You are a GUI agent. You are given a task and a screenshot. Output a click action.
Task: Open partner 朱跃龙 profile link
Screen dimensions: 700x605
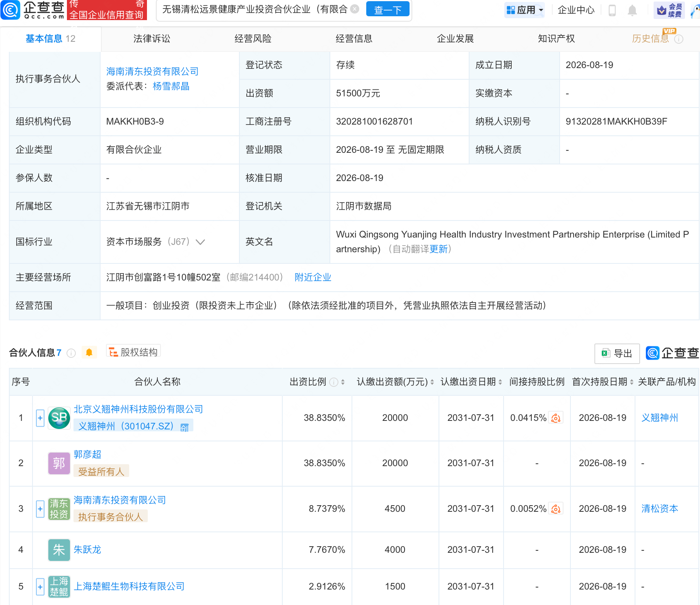[87, 550]
